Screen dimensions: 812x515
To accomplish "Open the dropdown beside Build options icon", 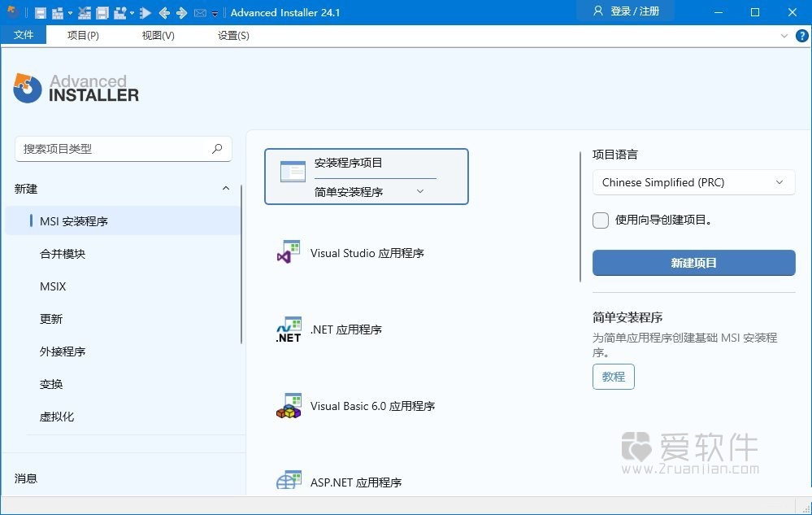I will 132,13.
